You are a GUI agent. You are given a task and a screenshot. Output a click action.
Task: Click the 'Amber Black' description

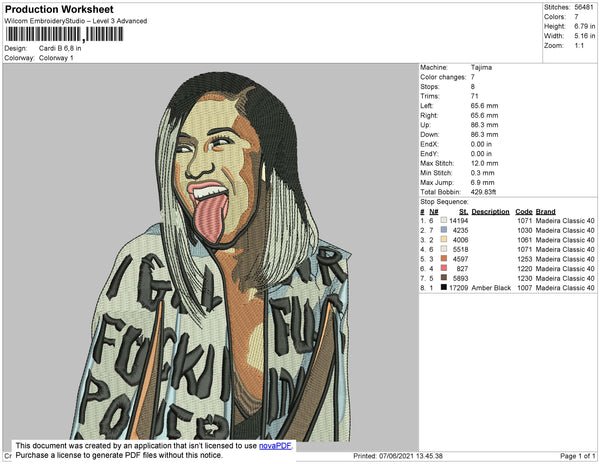[491, 288]
